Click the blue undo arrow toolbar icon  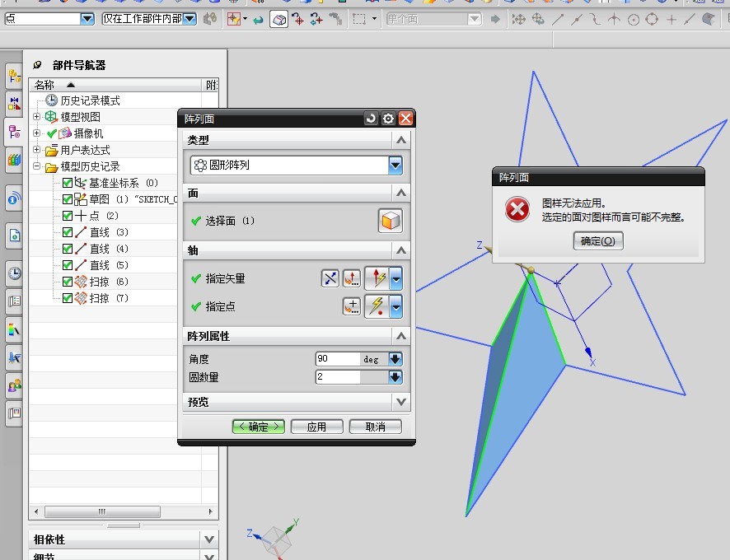(258, 20)
